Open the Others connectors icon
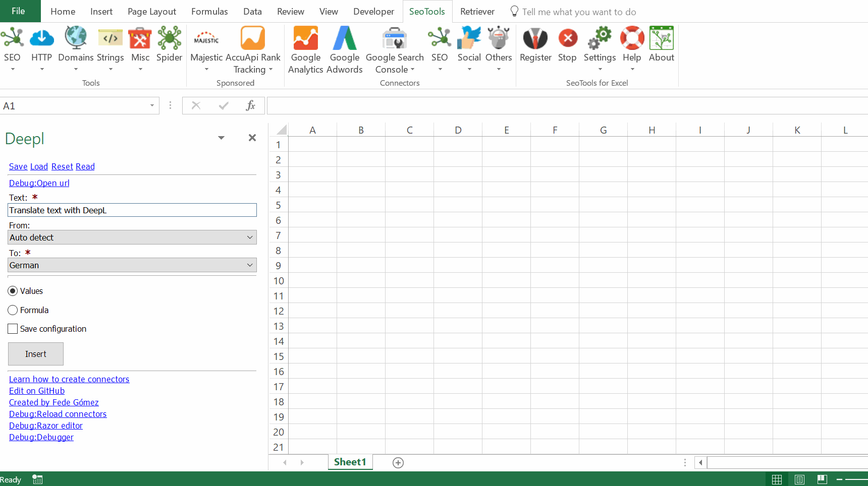 (499, 38)
